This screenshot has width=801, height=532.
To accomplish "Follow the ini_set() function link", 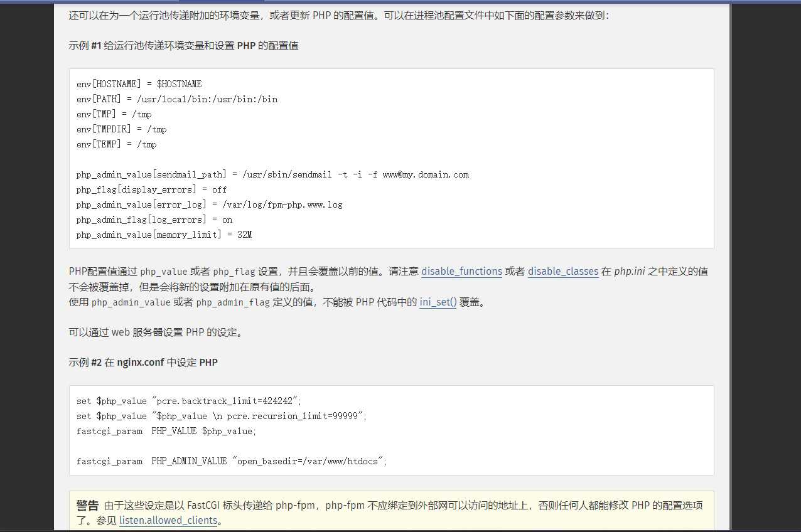I will point(438,302).
